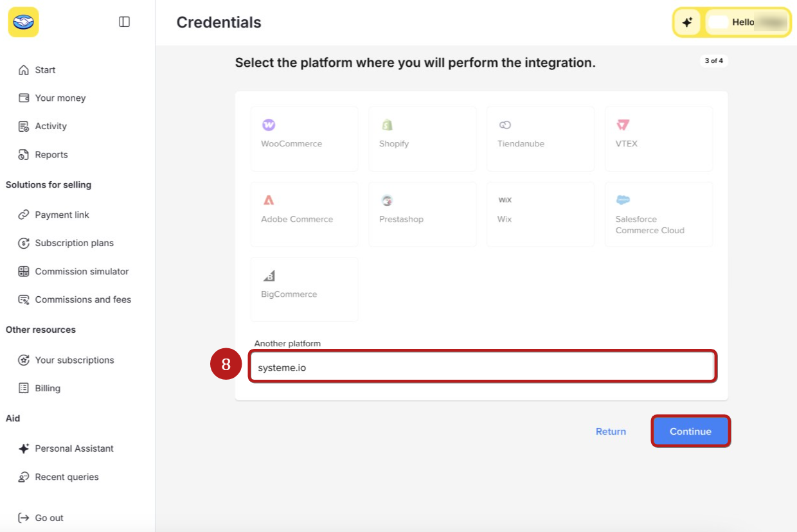This screenshot has width=797, height=532.
Task: Click the BigCommerce logo icon
Action: [x=269, y=276]
